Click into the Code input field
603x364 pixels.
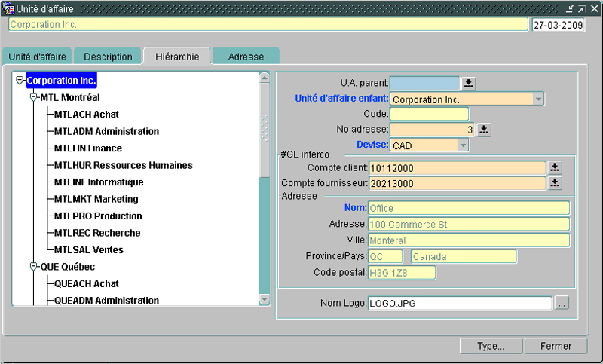pyautogui.click(x=429, y=115)
